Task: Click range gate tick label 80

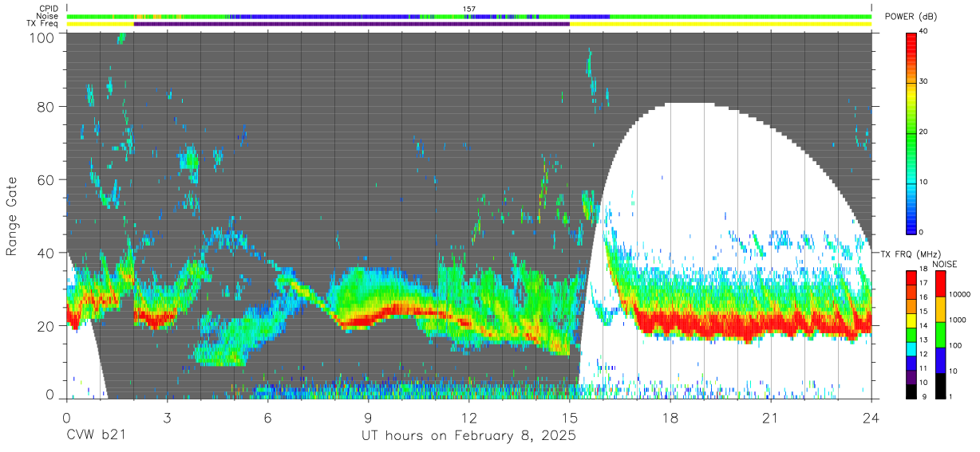Action: (47, 106)
